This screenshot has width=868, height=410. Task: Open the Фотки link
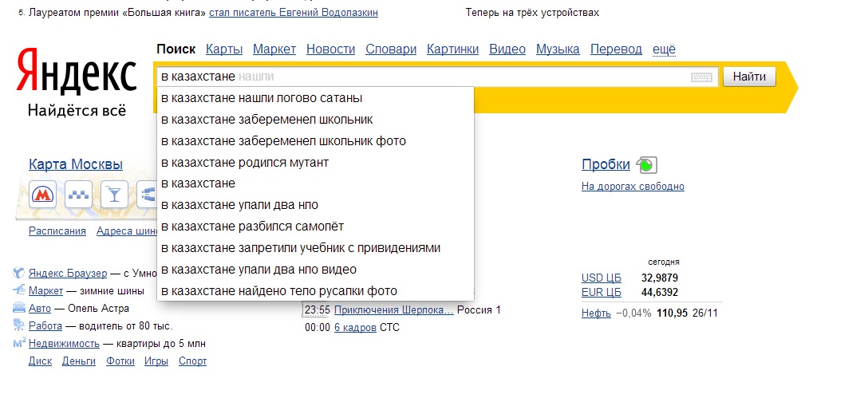[x=120, y=361]
